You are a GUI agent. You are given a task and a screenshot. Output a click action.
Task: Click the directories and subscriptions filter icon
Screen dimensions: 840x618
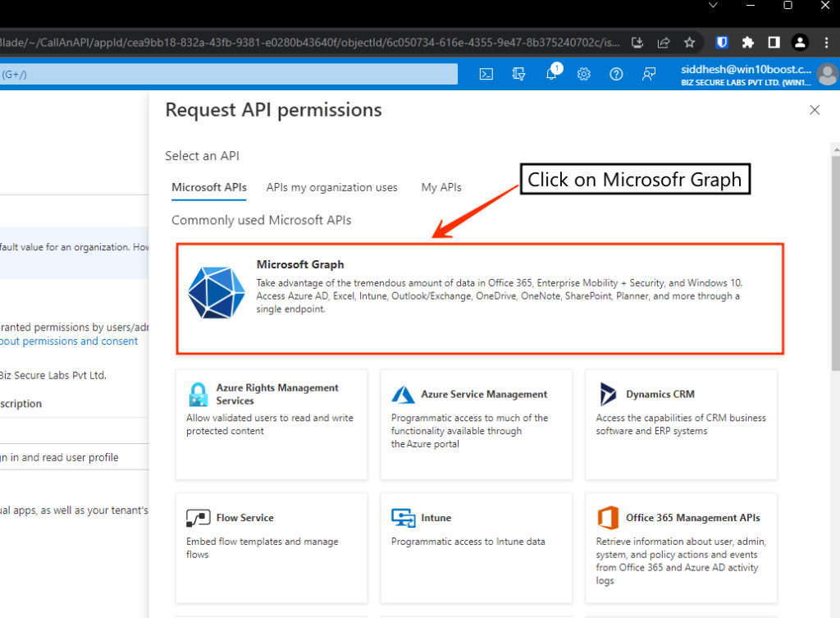click(518, 74)
